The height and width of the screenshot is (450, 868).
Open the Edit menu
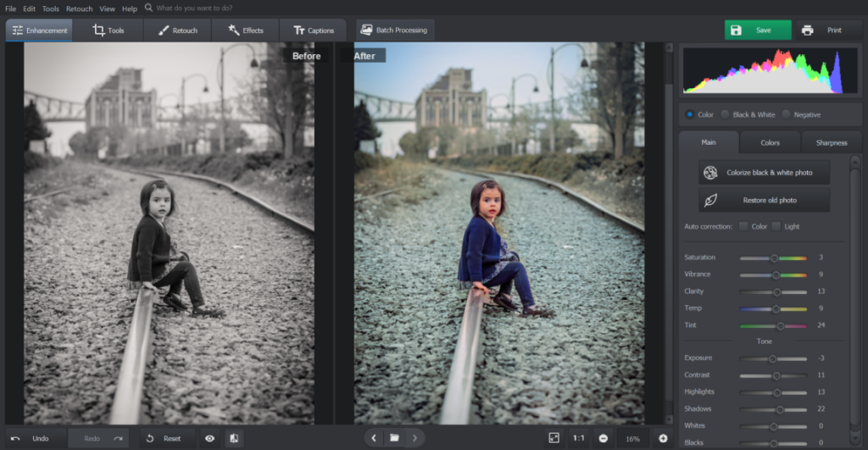(x=30, y=8)
